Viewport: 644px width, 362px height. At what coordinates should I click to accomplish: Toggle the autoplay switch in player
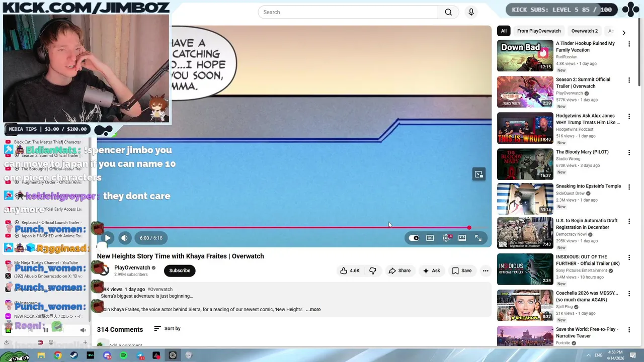coord(414,238)
